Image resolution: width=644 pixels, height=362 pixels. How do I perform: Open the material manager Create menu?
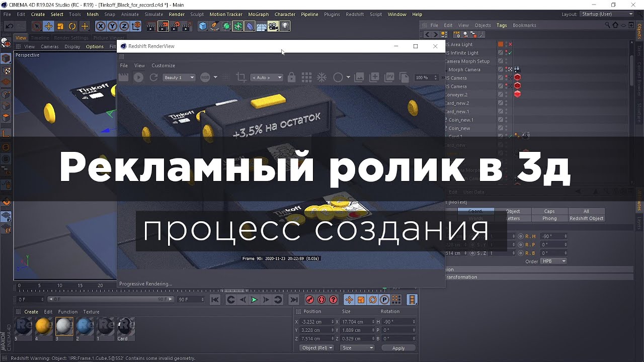tap(31, 312)
